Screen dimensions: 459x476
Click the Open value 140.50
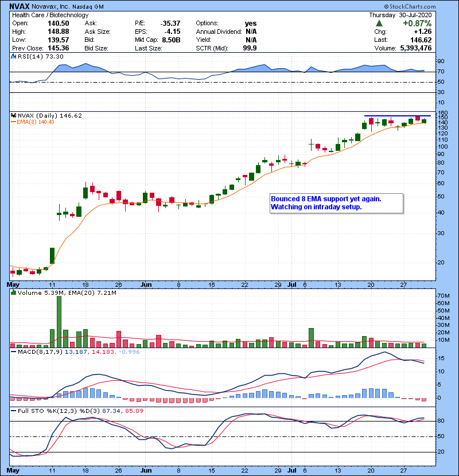tap(59, 24)
